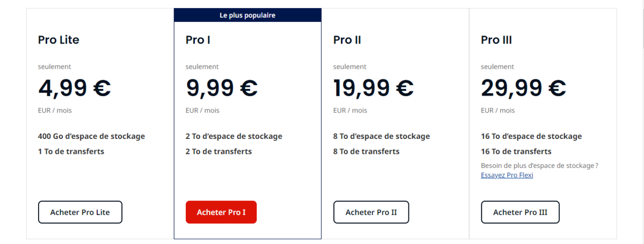Select the 1 To de transferts line

tap(71, 151)
